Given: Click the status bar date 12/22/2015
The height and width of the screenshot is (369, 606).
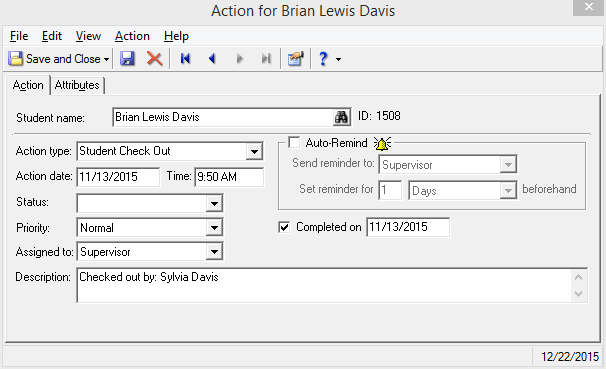Looking at the screenshot, I should point(570,357).
